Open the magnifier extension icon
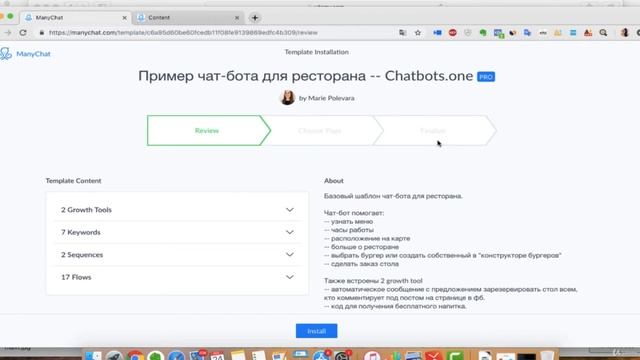 603,33
